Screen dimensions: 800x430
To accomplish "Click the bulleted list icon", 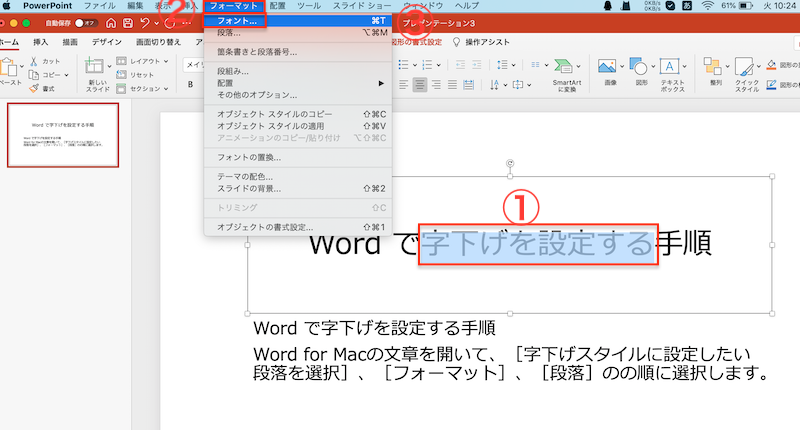I will coord(404,65).
